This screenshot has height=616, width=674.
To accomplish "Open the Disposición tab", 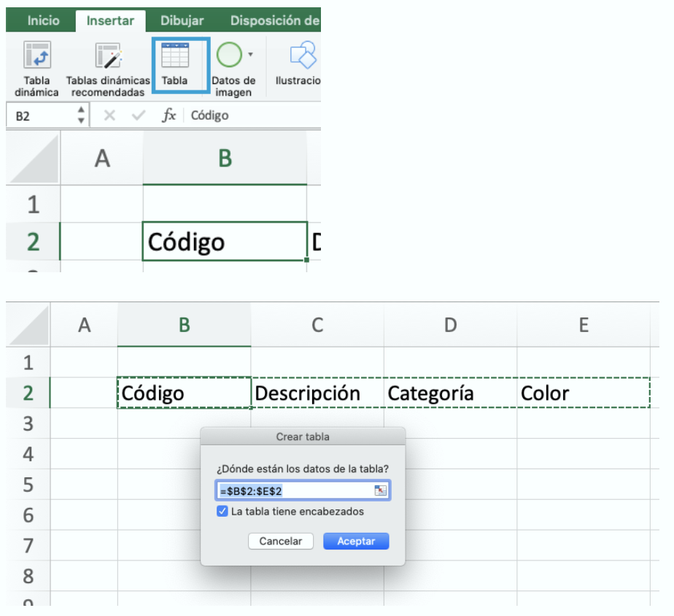I will coord(274,20).
